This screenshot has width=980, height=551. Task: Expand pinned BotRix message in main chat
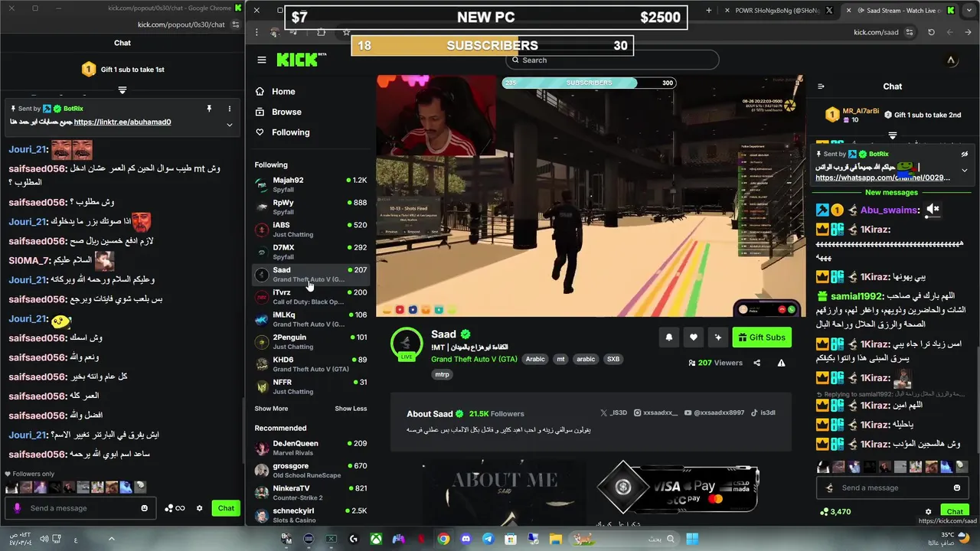coord(965,170)
